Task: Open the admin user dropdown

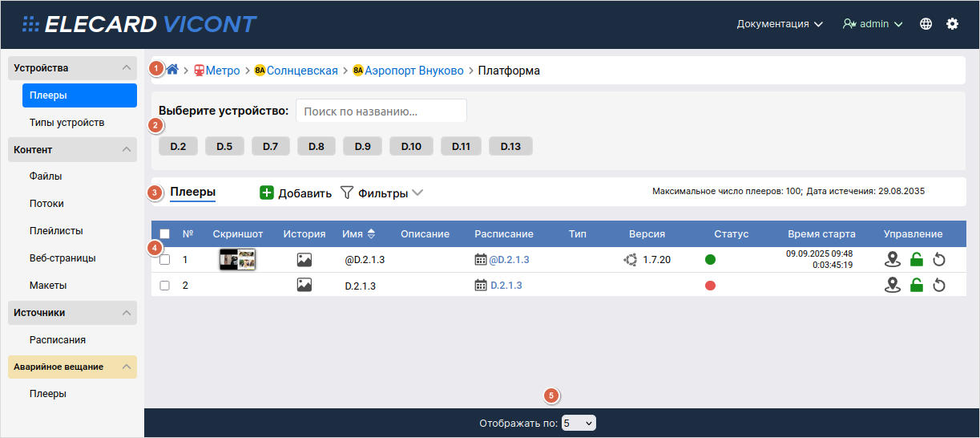Action: click(873, 24)
